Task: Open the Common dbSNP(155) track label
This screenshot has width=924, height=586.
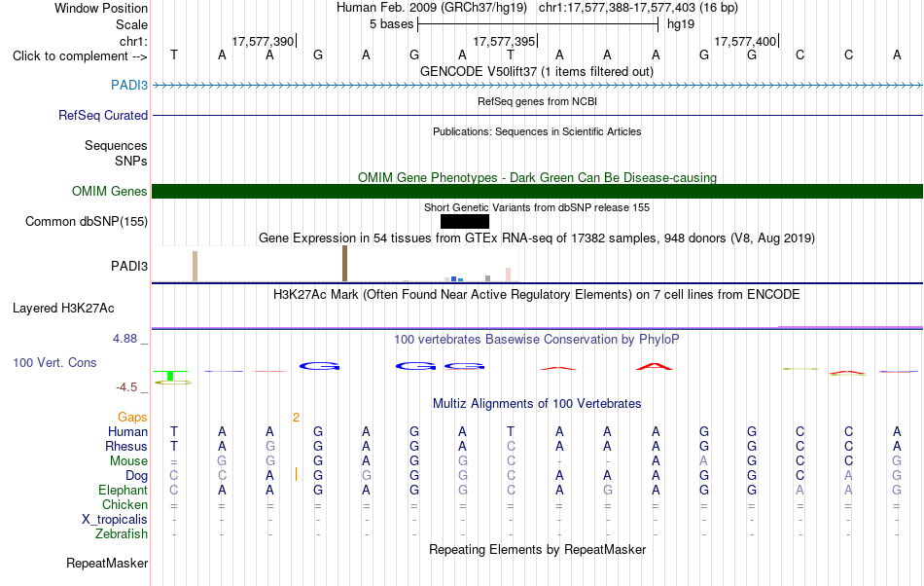Action: (86, 221)
